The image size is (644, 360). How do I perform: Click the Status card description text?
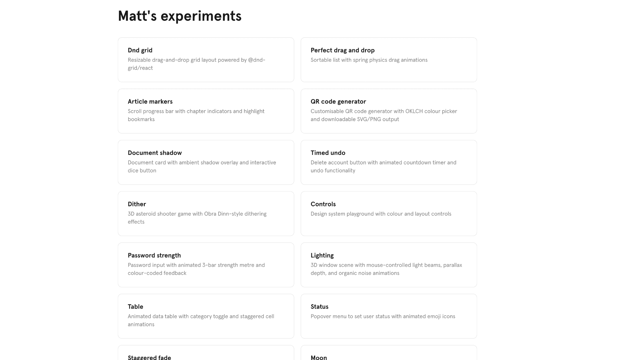[383, 316]
